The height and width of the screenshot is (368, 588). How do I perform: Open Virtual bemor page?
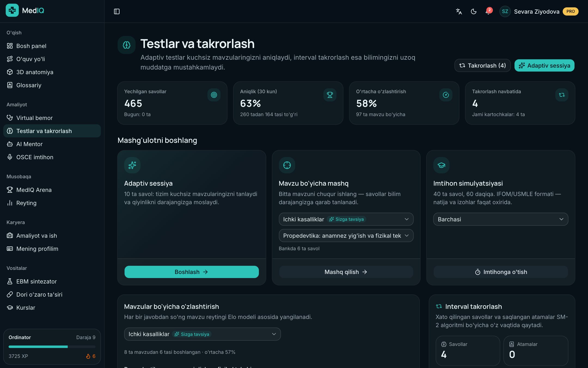click(52, 118)
